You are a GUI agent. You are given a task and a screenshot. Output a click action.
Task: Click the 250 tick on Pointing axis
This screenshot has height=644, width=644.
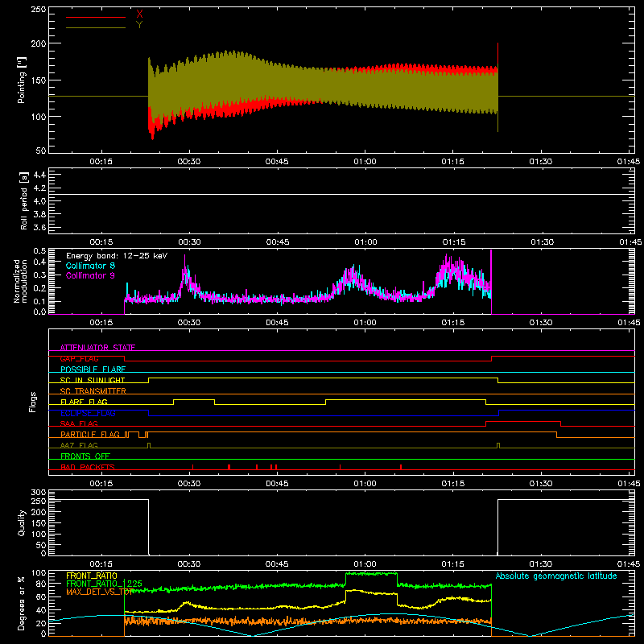coord(39,10)
